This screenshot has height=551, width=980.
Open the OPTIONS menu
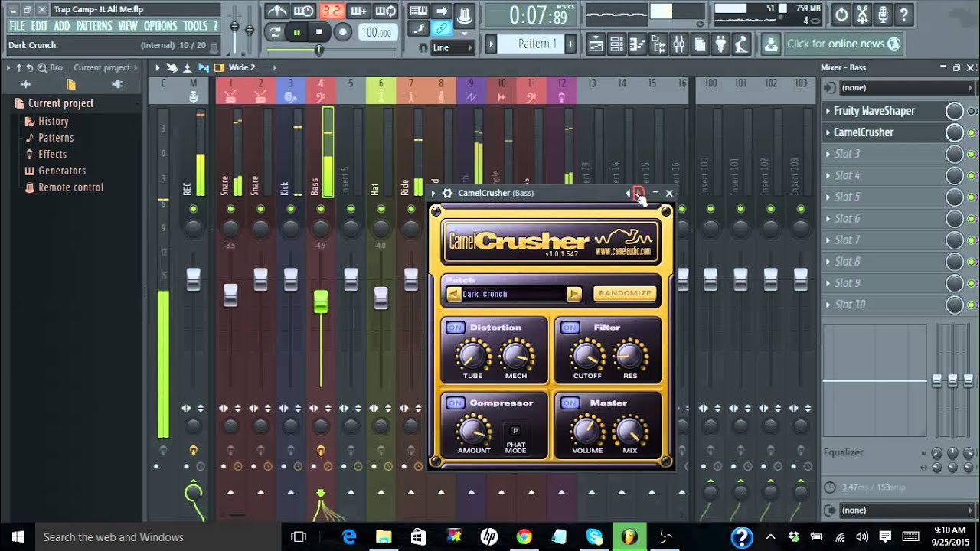click(160, 26)
